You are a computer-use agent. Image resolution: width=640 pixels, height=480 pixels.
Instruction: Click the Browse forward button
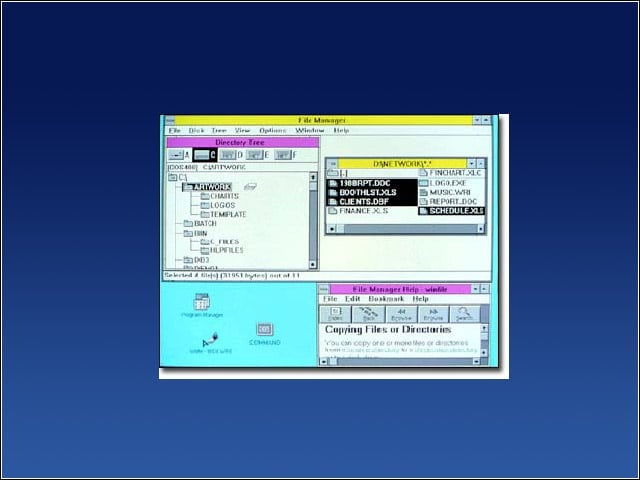click(x=433, y=314)
